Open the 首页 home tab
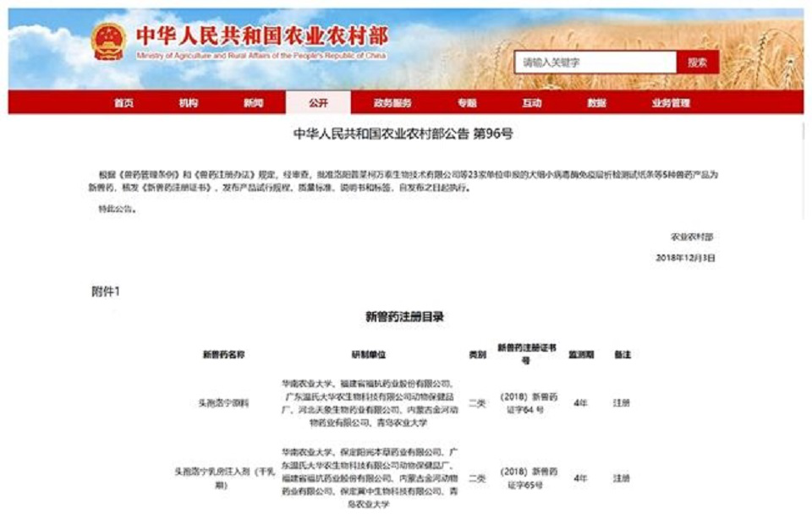This screenshot has height=519, width=812. click(x=123, y=103)
